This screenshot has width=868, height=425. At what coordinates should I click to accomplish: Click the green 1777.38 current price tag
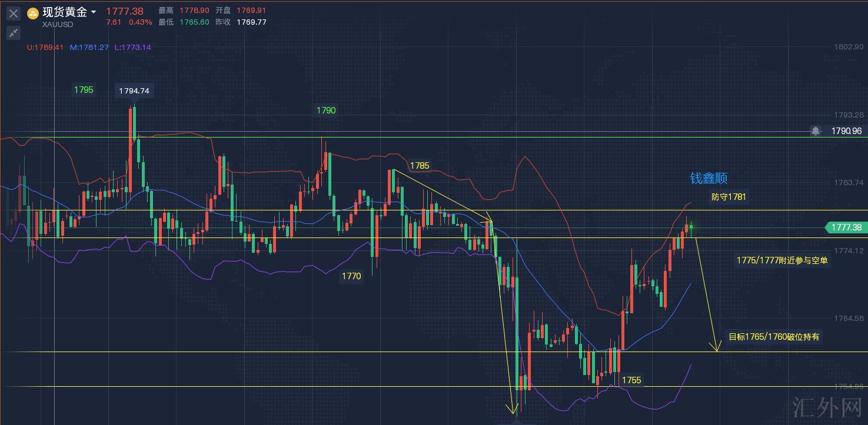pyautogui.click(x=847, y=227)
